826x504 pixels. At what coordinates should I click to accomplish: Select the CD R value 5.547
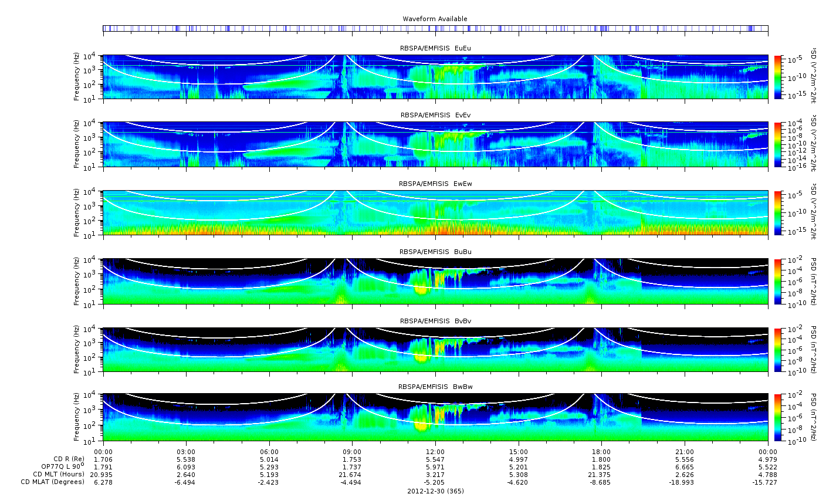coord(435,459)
